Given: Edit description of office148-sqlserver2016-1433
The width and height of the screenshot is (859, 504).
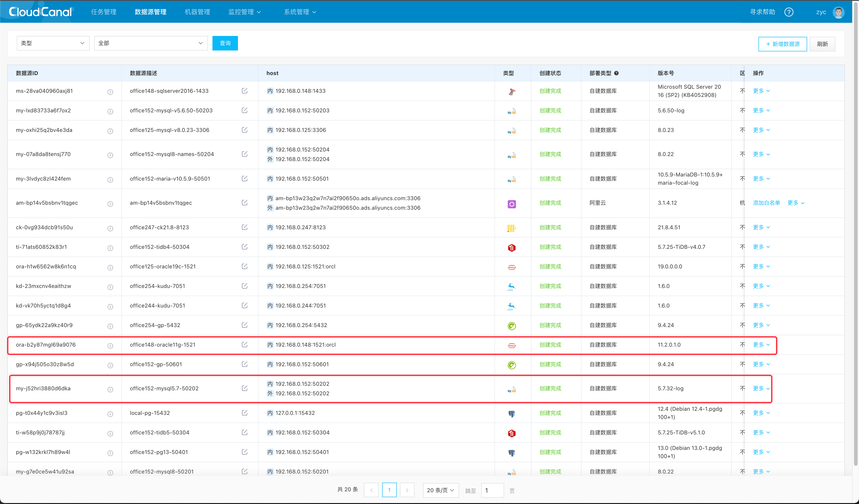Looking at the screenshot, I should click(244, 91).
